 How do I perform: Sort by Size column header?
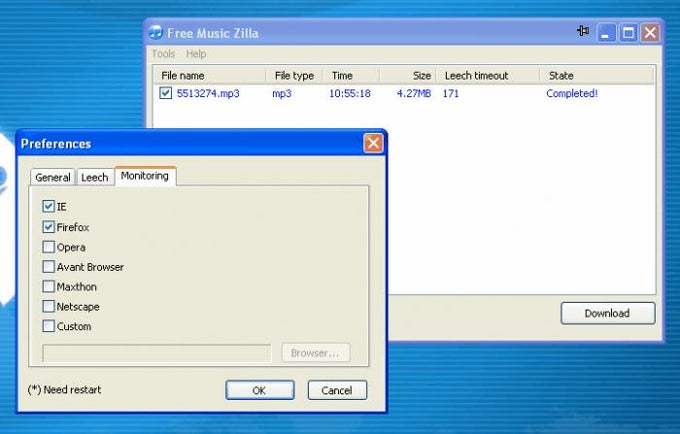[x=408, y=75]
